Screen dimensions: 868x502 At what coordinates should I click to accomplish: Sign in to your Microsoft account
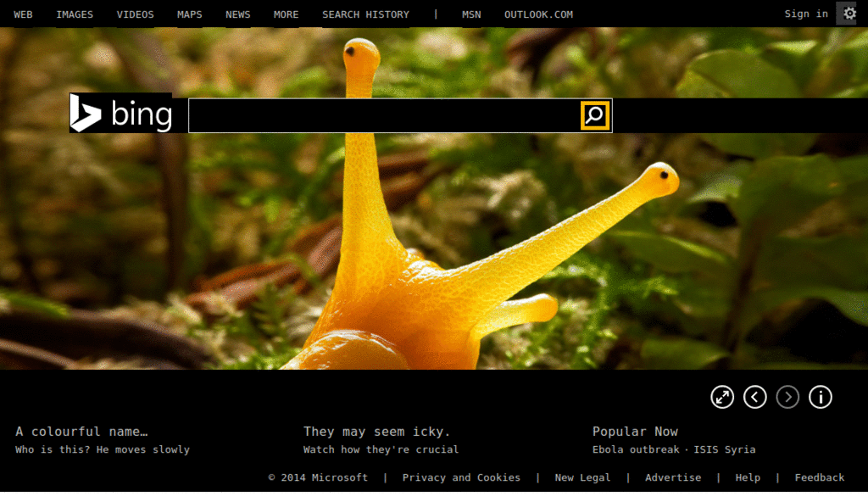805,14
